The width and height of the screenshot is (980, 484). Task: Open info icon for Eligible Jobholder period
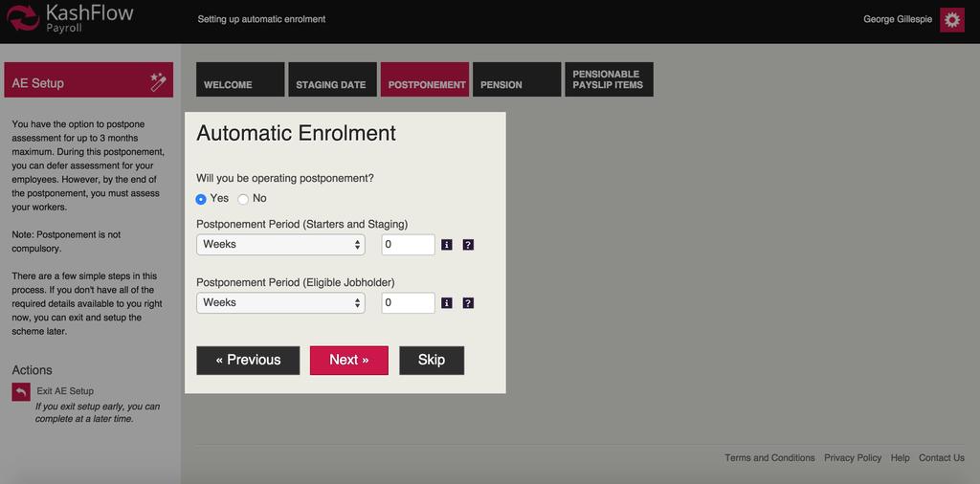[447, 303]
